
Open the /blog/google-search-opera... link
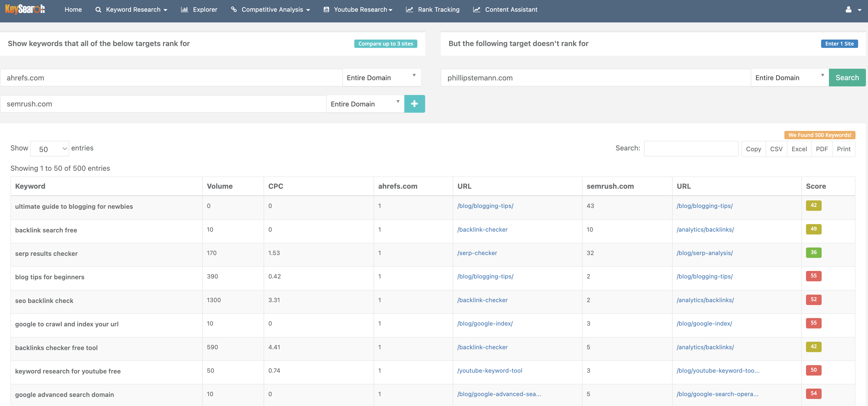[x=717, y=394]
